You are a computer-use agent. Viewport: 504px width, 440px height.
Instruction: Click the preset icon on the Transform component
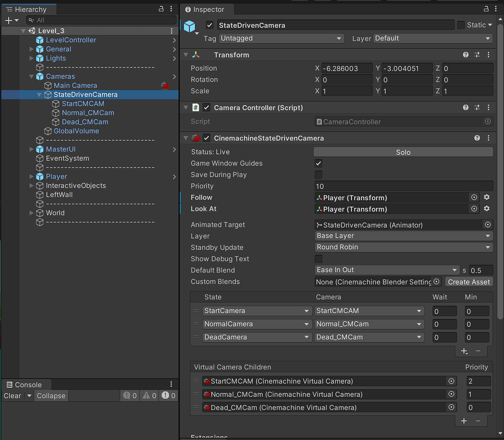477,55
